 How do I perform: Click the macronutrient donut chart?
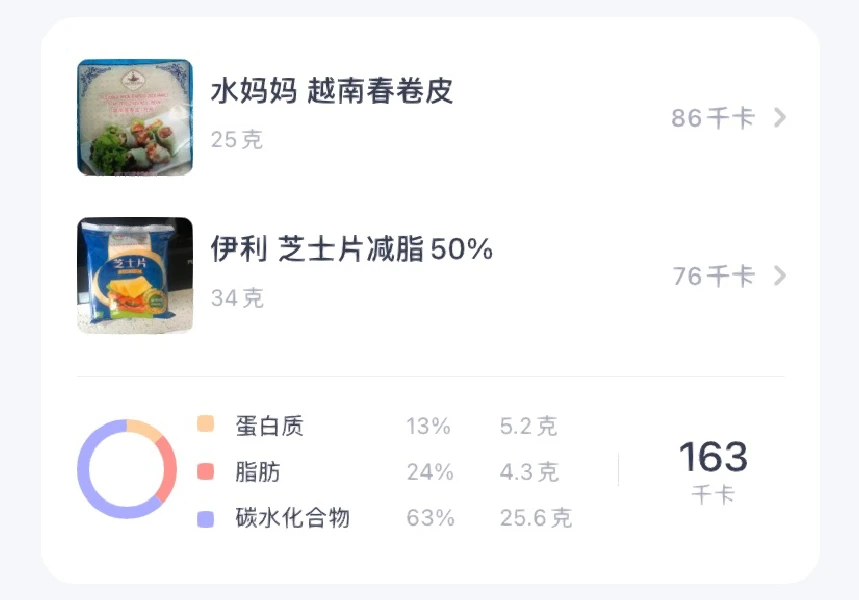pos(127,469)
